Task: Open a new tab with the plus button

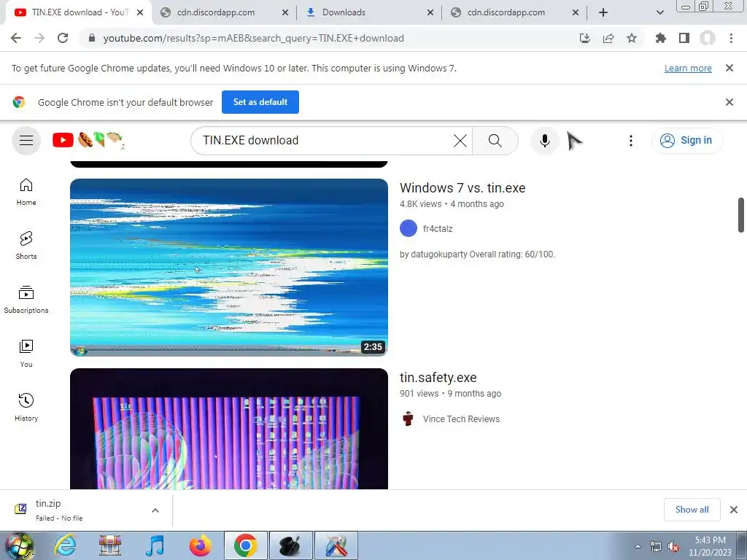Action: [603, 12]
